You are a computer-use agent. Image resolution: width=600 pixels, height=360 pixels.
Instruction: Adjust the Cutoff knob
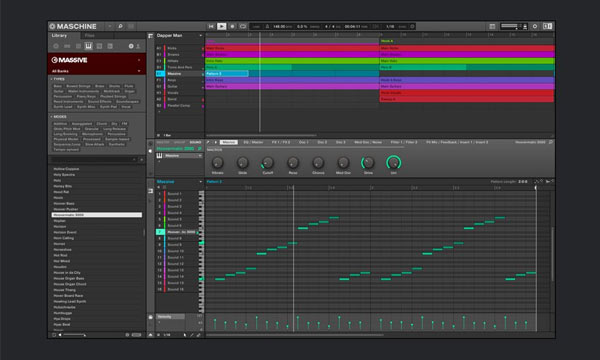pyautogui.click(x=267, y=163)
